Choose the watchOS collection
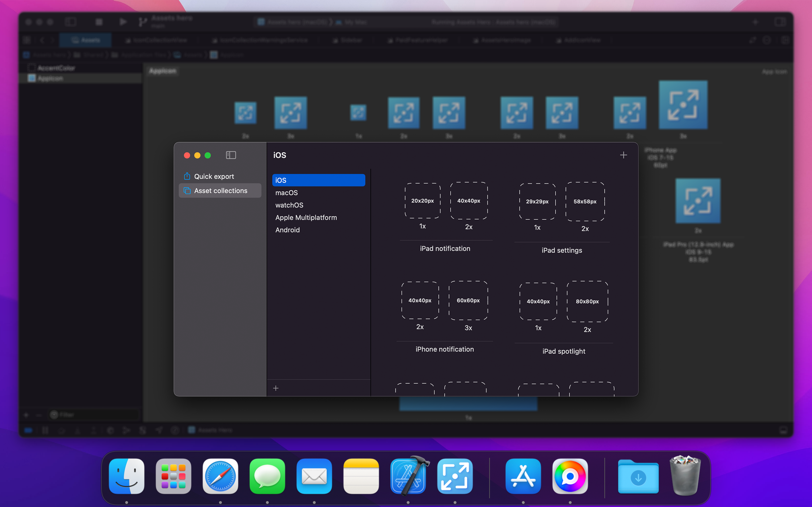 pyautogui.click(x=289, y=205)
